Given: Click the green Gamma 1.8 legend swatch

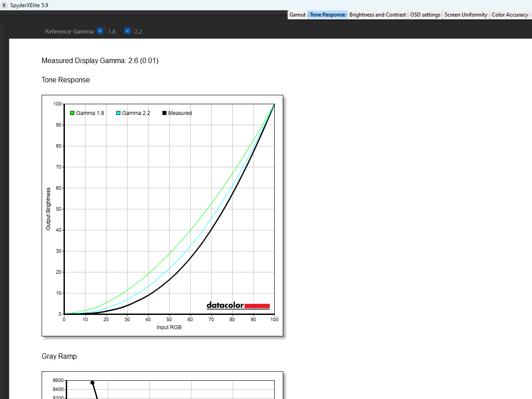Looking at the screenshot, I should tap(72, 113).
